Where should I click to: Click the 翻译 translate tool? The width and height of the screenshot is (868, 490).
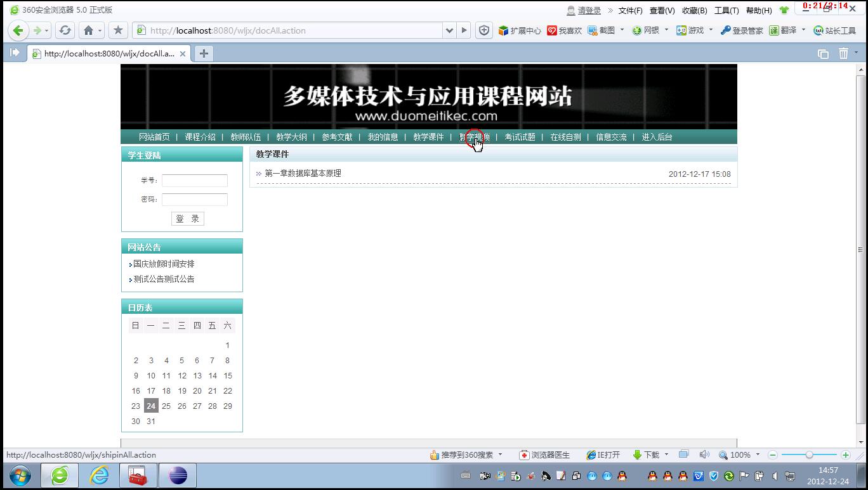click(x=783, y=30)
